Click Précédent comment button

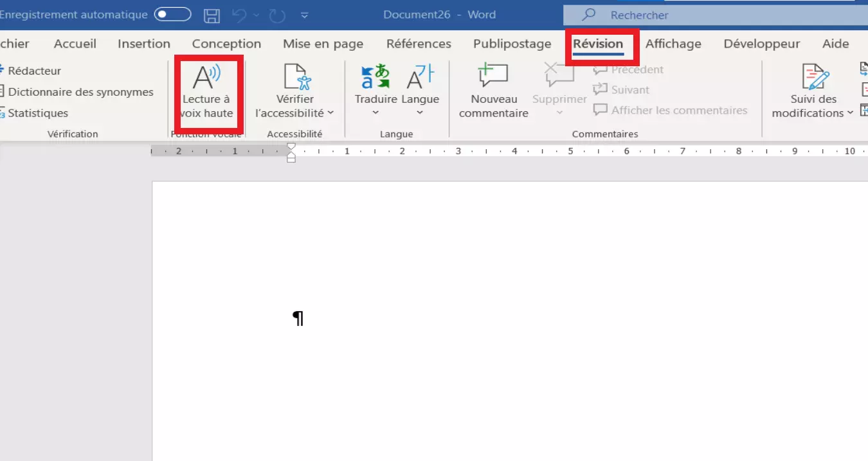pyautogui.click(x=628, y=69)
